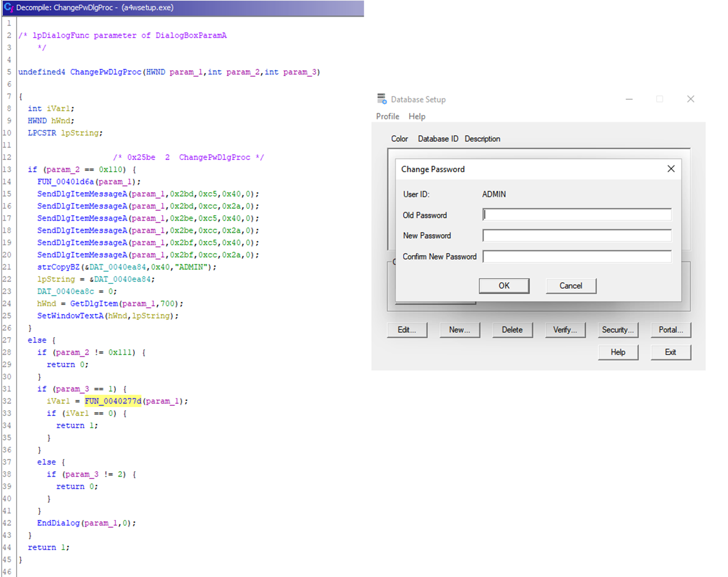Click the New Password input field

tap(577, 236)
